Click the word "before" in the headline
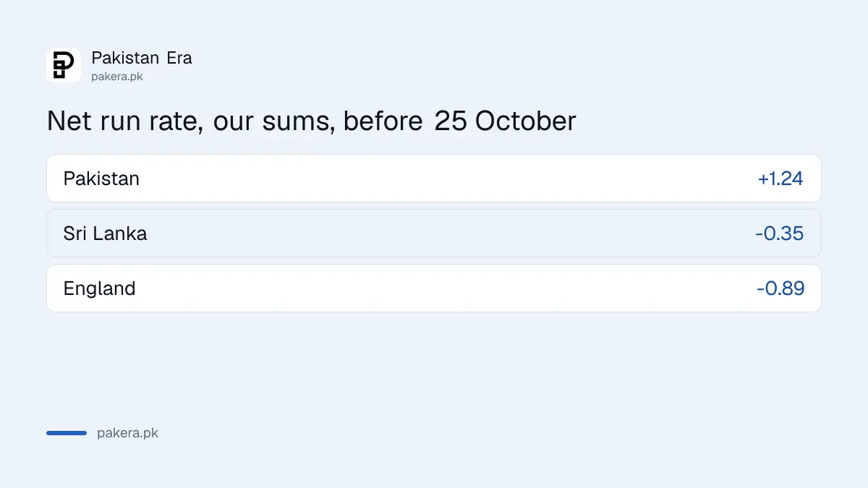The image size is (868, 488). pyautogui.click(x=383, y=121)
